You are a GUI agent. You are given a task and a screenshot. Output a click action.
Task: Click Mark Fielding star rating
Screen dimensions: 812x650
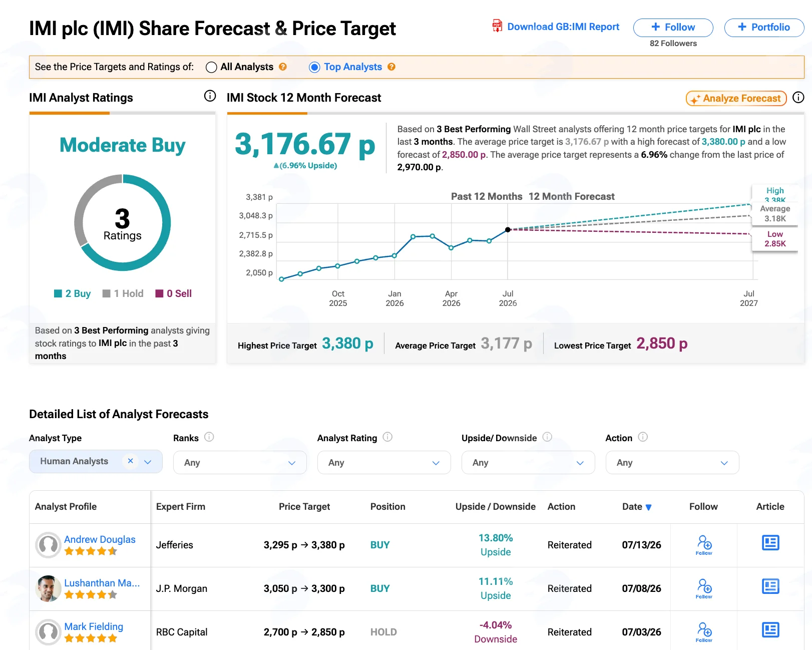tap(91, 638)
